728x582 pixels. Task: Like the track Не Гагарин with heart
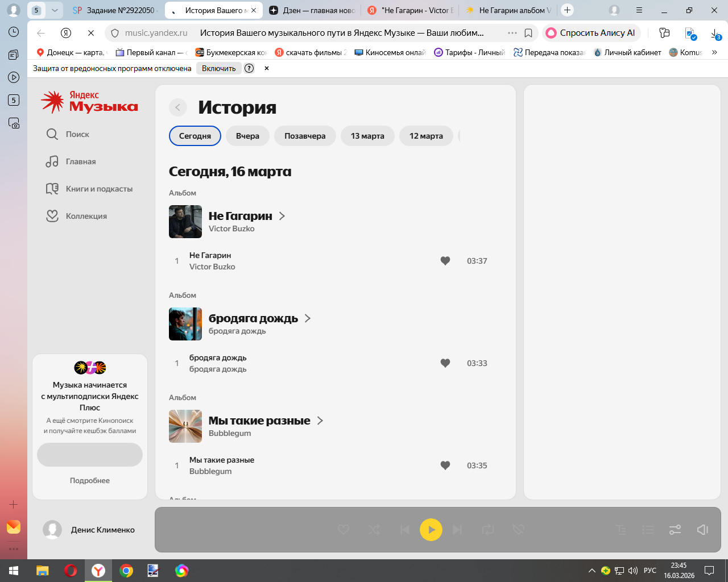click(445, 261)
